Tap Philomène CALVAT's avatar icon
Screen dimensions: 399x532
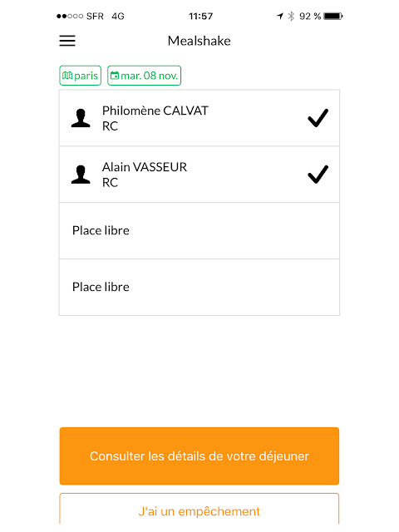click(x=81, y=118)
